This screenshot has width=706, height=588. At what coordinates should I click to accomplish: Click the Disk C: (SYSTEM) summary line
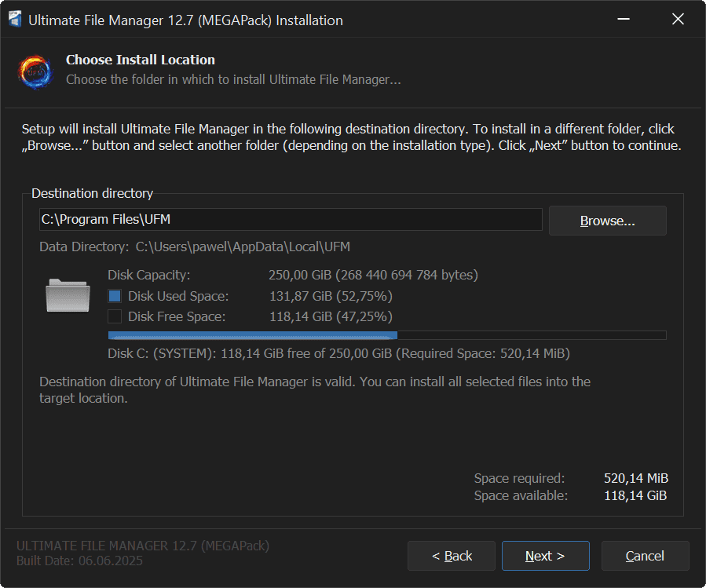click(x=338, y=353)
